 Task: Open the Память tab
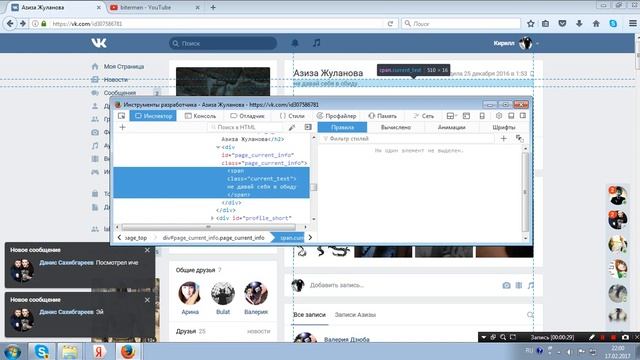pos(382,116)
